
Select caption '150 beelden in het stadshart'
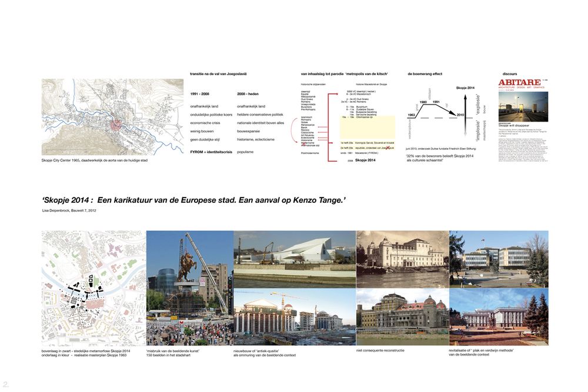coord(168,355)
